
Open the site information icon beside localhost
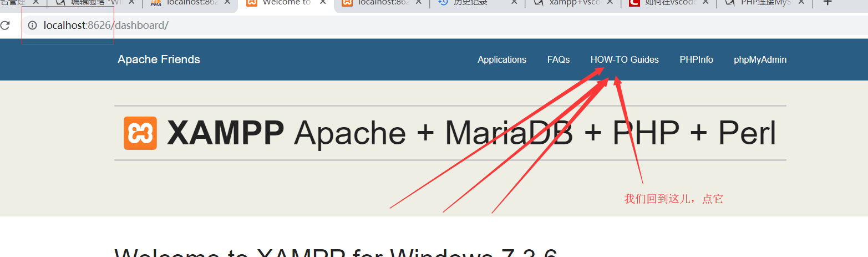coord(32,26)
